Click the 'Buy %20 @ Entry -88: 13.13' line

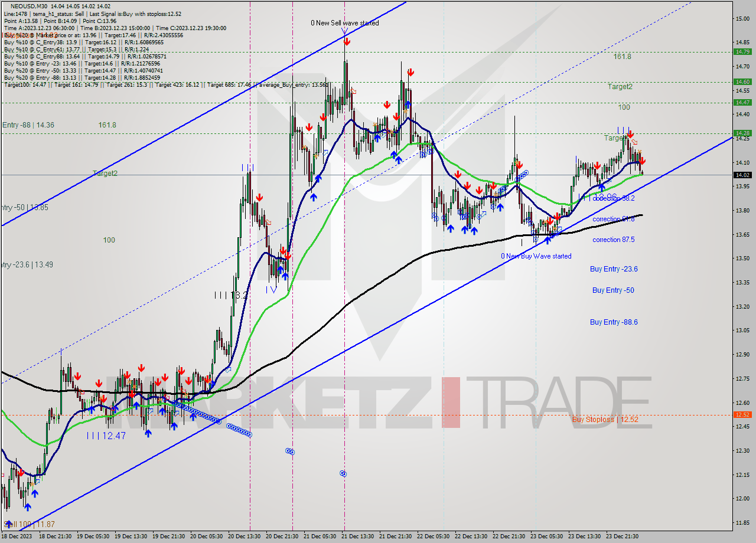click(x=82, y=78)
